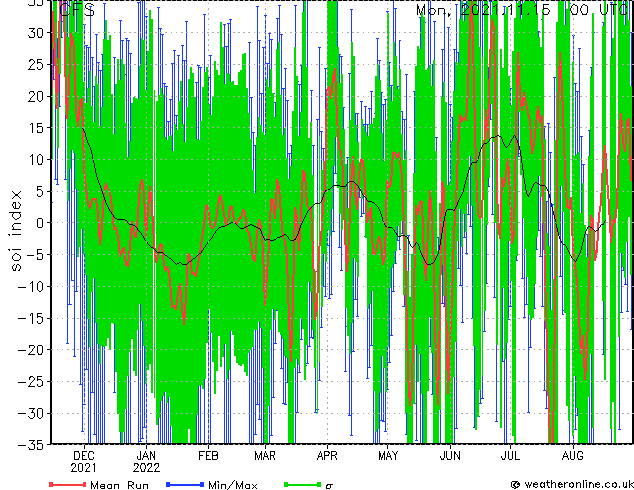
Task: Click the sigma symbol legend label
Action: pyautogui.click(x=329, y=486)
